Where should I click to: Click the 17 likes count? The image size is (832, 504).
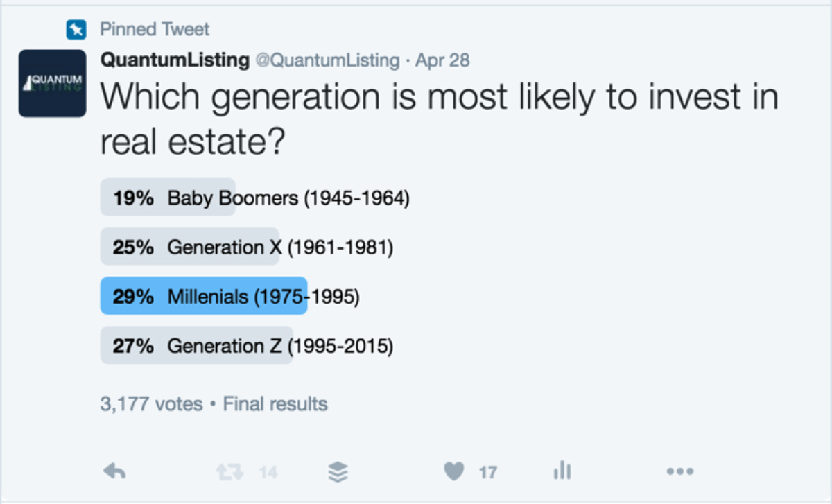pyautogui.click(x=488, y=473)
